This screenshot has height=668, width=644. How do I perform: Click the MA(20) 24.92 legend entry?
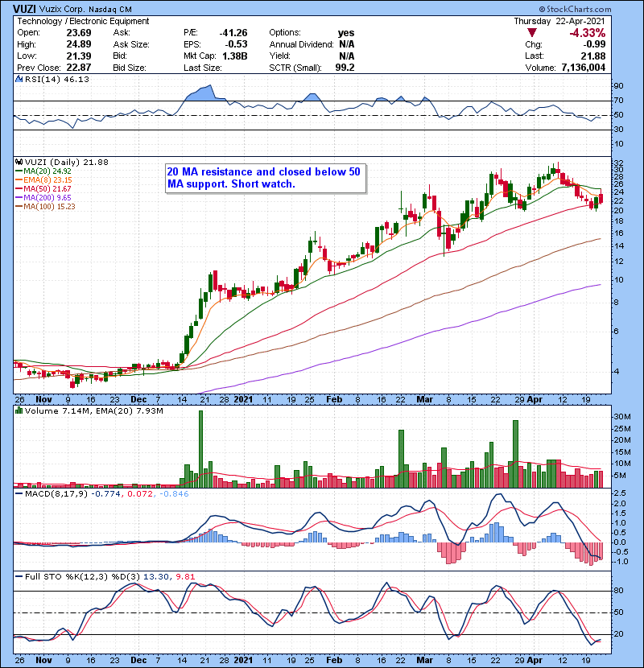[x=43, y=171]
